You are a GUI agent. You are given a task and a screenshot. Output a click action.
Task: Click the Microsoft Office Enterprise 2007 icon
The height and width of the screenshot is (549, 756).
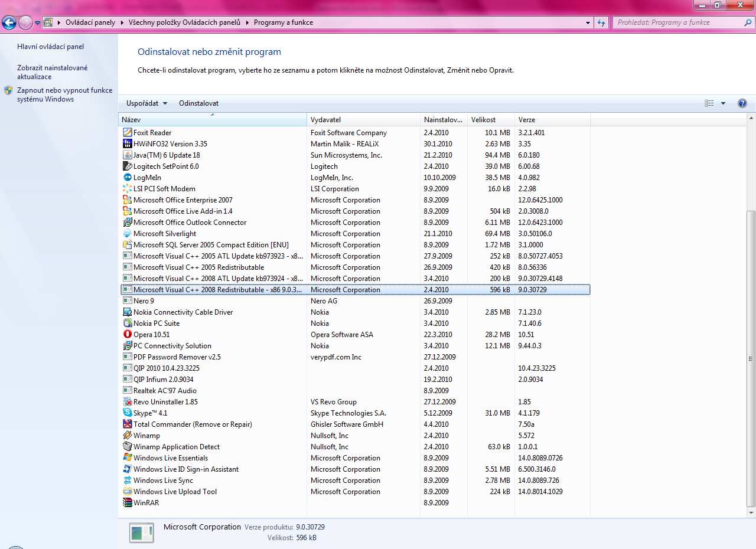coord(127,200)
